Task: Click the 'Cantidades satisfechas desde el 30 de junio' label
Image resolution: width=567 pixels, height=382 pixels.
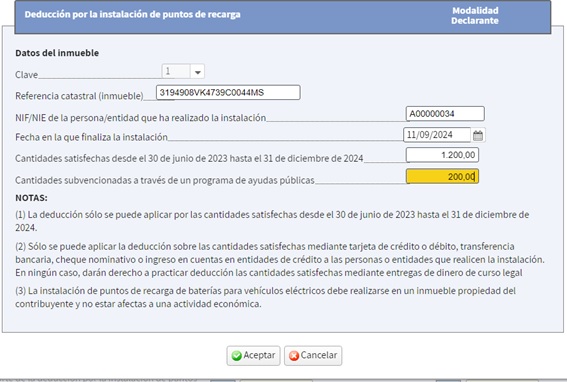Action: 189,158
